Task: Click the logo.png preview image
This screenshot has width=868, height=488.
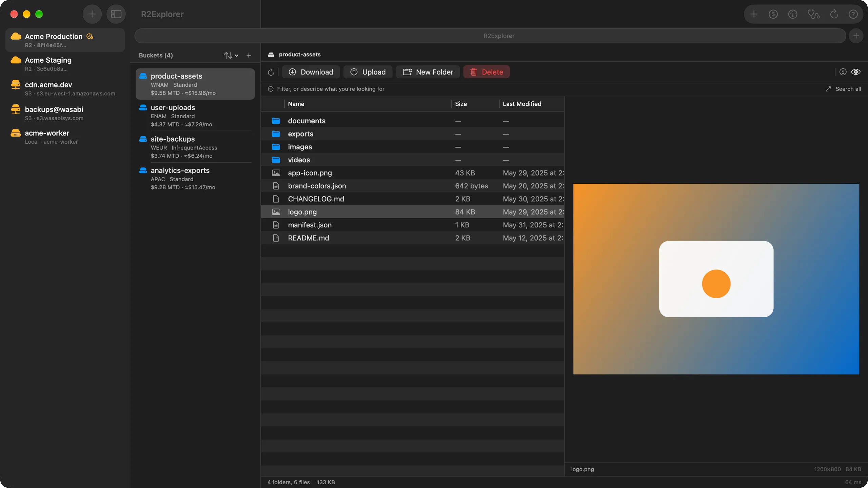Action: pyautogui.click(x=716, y=279)
